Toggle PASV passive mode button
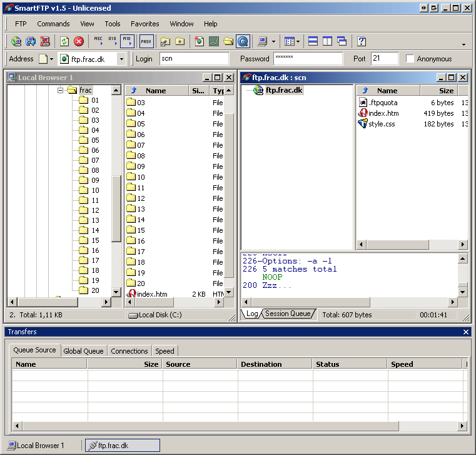476x455 pixels. (146, 41)
